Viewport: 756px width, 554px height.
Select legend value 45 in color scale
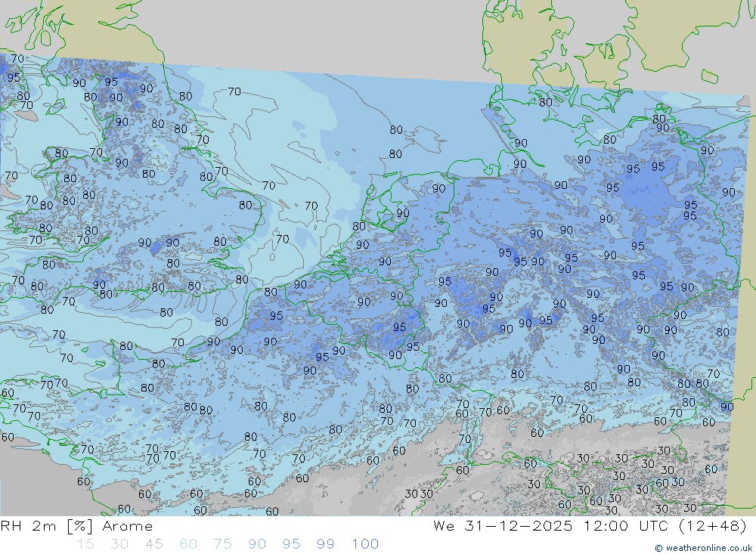pos(154,544)
